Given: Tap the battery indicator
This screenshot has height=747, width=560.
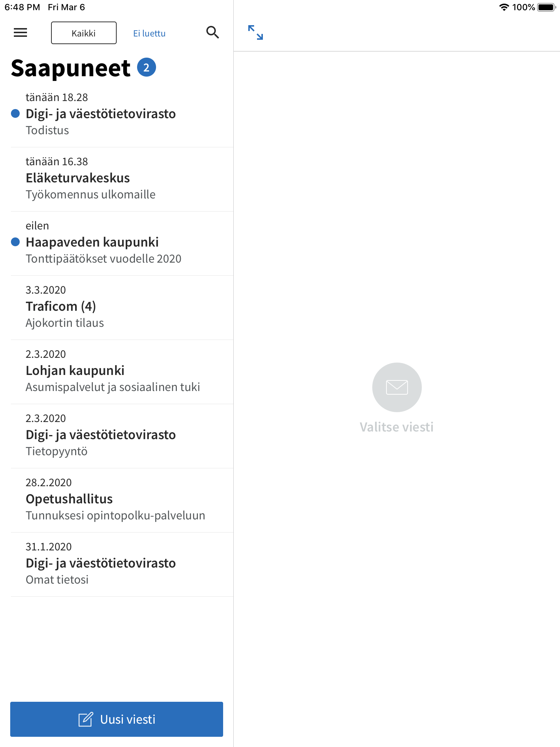Looking at the screenshot, I should (x=547, y=7).
